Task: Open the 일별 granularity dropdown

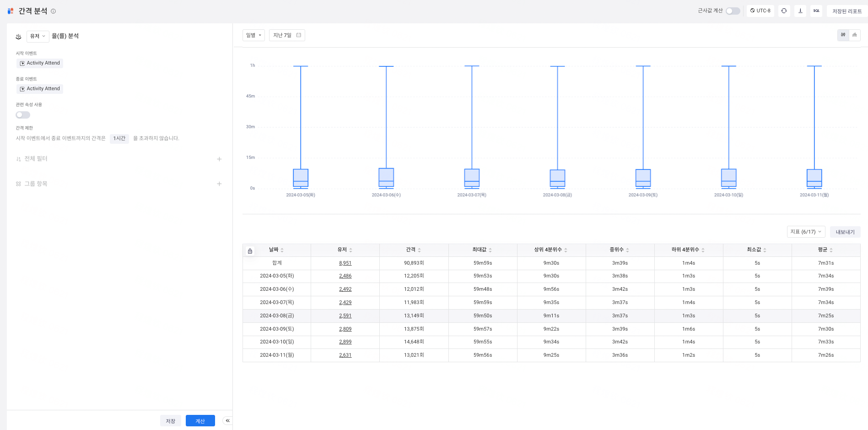Action: coord(253,35)
